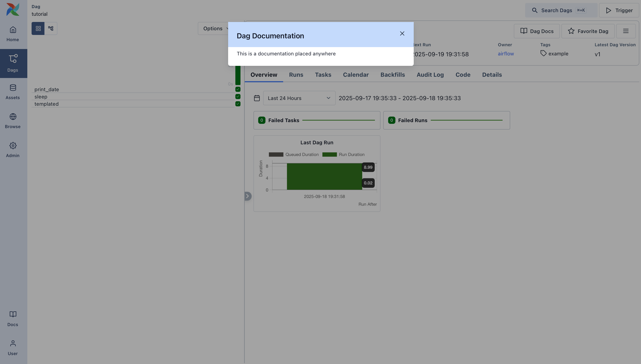641x364 pixels.
Task: Click the airflow owner link
Action: point(506,54)
